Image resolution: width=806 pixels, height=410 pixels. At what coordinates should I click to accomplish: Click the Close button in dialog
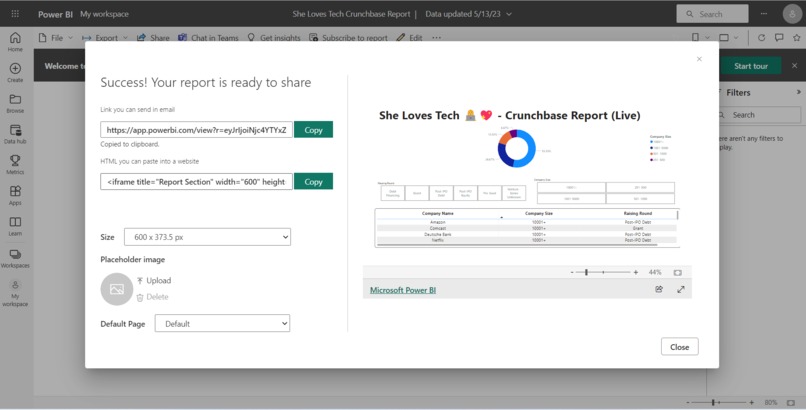tap(680, 347)
